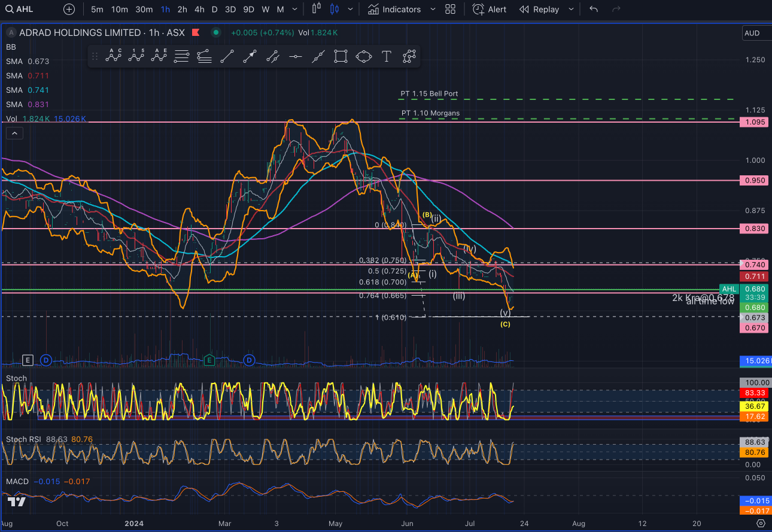Viewport: 772px width, 532px height.
Task: Click the redo arrow
Action: point(616,9)
